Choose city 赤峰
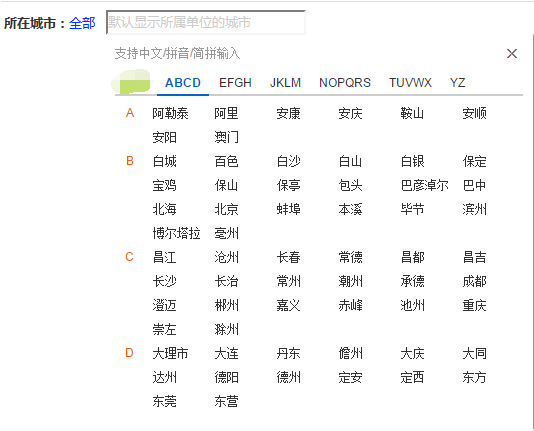Image resolution: width=534 pixels, height=431 pixels. click(350, 305)
